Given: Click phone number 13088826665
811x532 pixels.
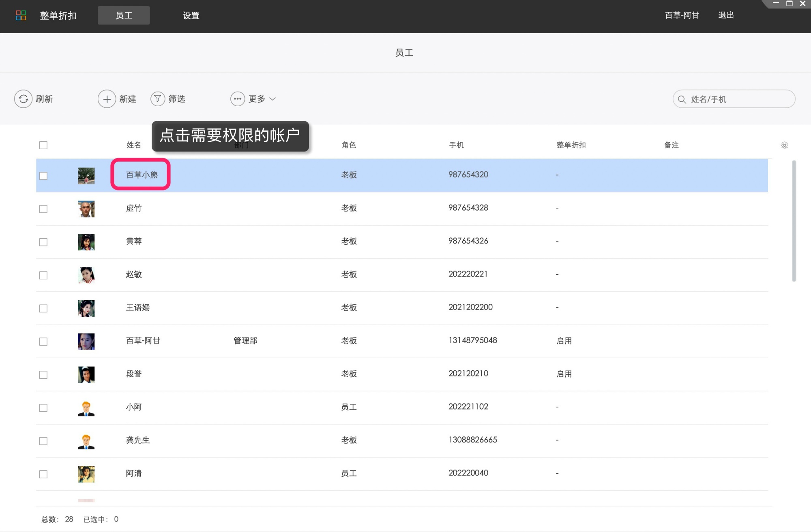Looking at the screenshot, I should (473, 440).
